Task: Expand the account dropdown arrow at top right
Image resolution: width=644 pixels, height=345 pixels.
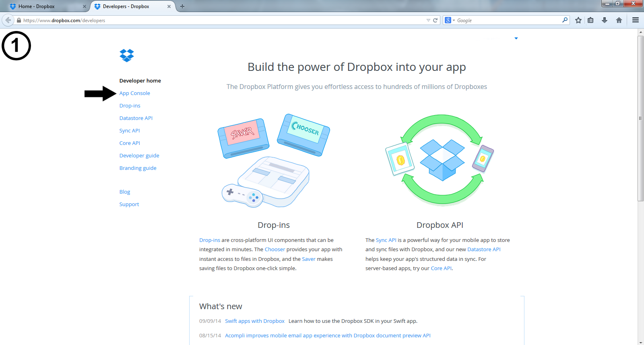Action: (x=516, y=38)
